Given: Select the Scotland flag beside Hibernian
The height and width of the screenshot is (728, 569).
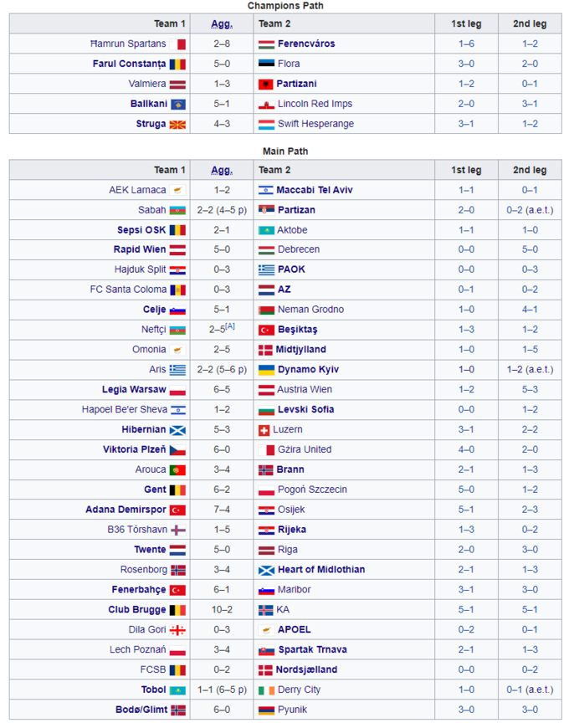Looking at the screenshot, I should pos(177,430).
